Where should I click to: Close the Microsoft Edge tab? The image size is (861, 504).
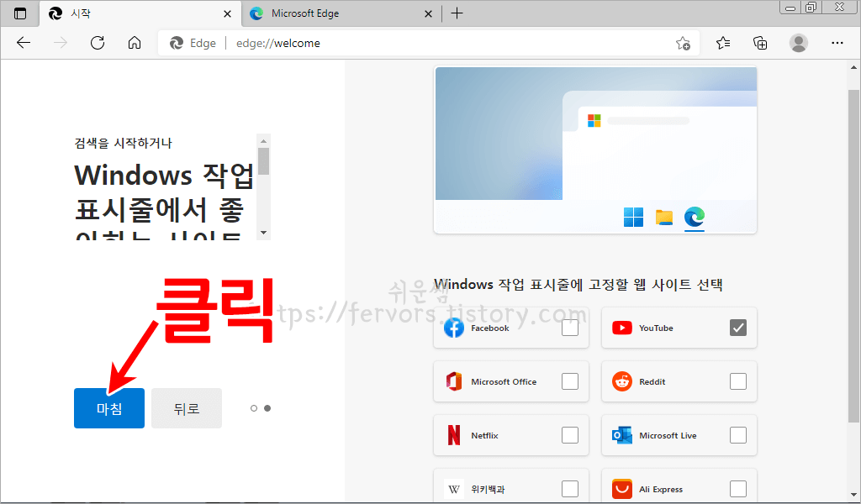(x=428, y=13)
